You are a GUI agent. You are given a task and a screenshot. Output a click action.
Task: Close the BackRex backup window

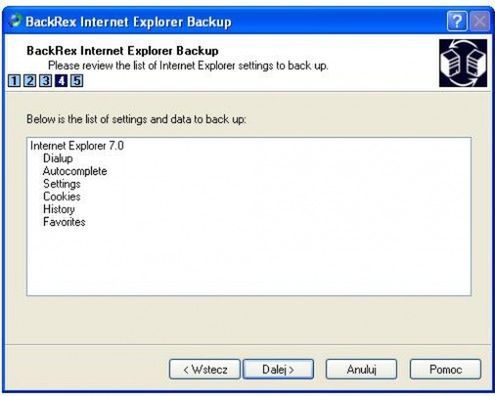[480, 21]
